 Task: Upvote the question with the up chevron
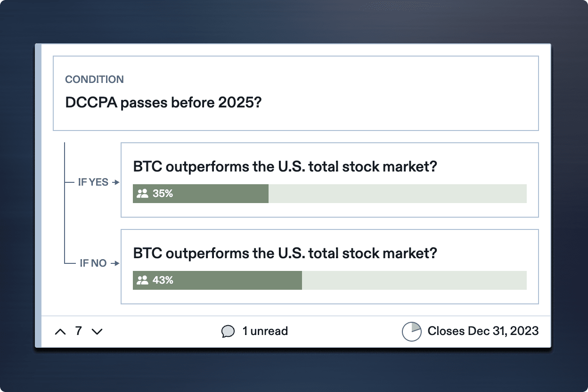(60, 332)
